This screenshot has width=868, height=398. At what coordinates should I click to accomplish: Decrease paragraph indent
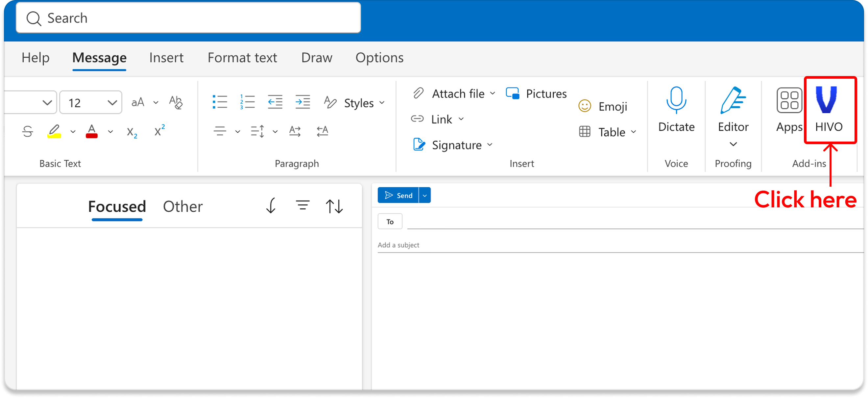tap(275, 102)
